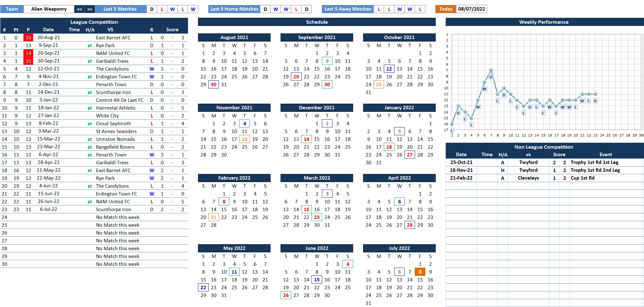Viewport: 644px width, 307px height.
Task: Click the red position 16 cell for 30-Aug-21
Action: tap(28, 37)
